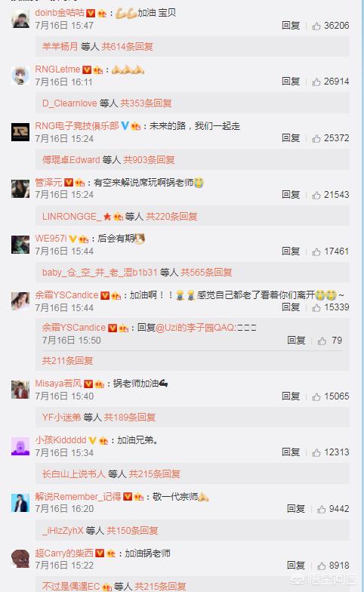Like doinb金咕咕's comment with thumbs-up icon

tap(316, 26)
